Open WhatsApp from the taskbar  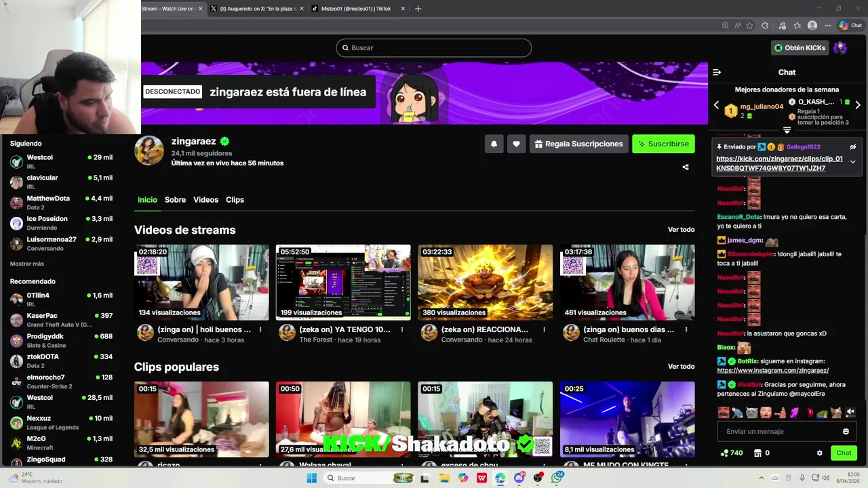click(557, 478)
